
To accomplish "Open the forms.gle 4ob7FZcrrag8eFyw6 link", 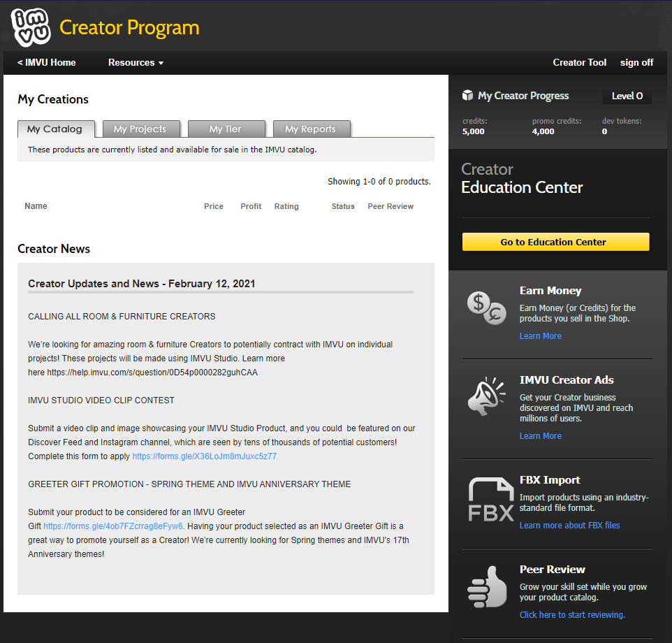I will point(113,526).
